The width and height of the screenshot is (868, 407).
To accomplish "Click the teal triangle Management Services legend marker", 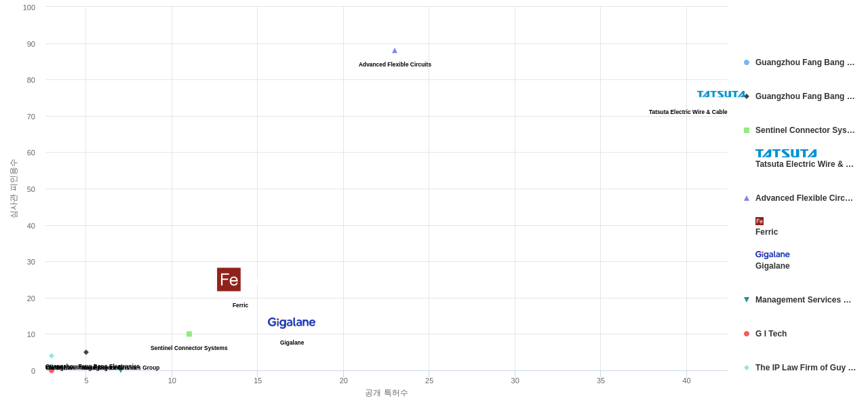I will 747,300.
